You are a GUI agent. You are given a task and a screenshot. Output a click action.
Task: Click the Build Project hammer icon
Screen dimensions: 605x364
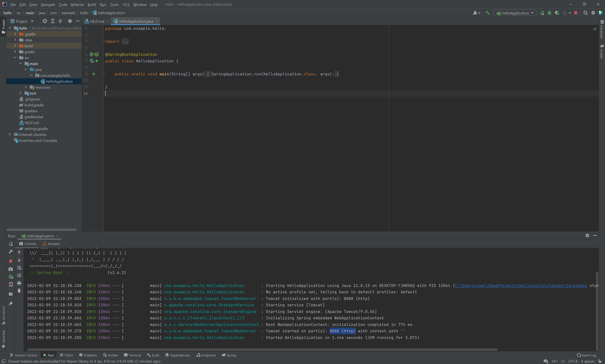tap(488, 13)
